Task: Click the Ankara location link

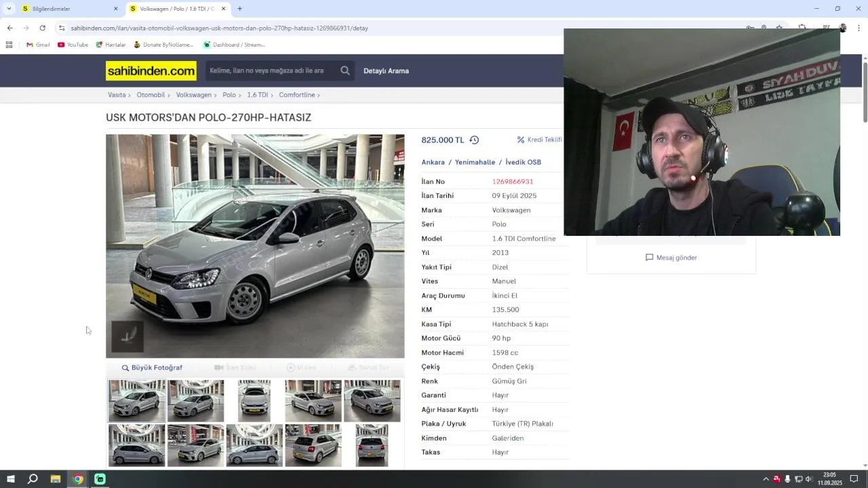Action: pyautogui.click(x=433, y=162)
